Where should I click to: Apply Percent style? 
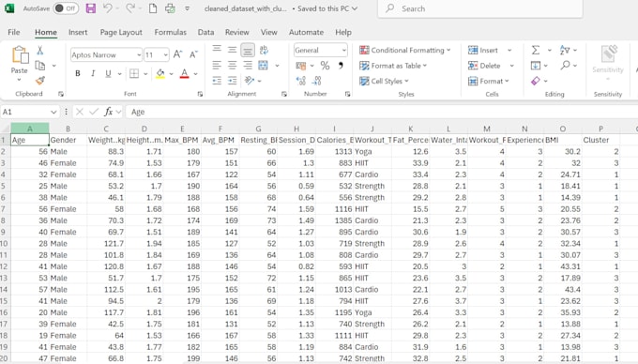coord(325,66)
